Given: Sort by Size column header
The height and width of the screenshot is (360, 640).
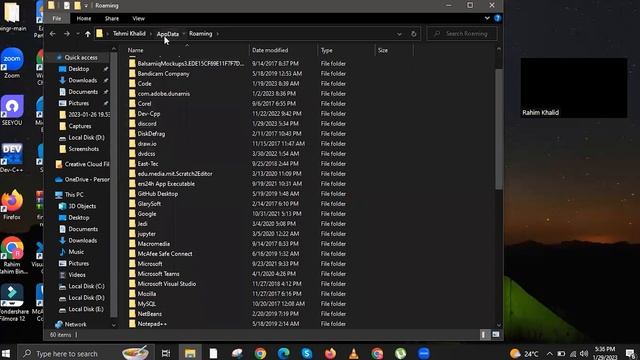Looking at the screenshot, I should [382, 50].
